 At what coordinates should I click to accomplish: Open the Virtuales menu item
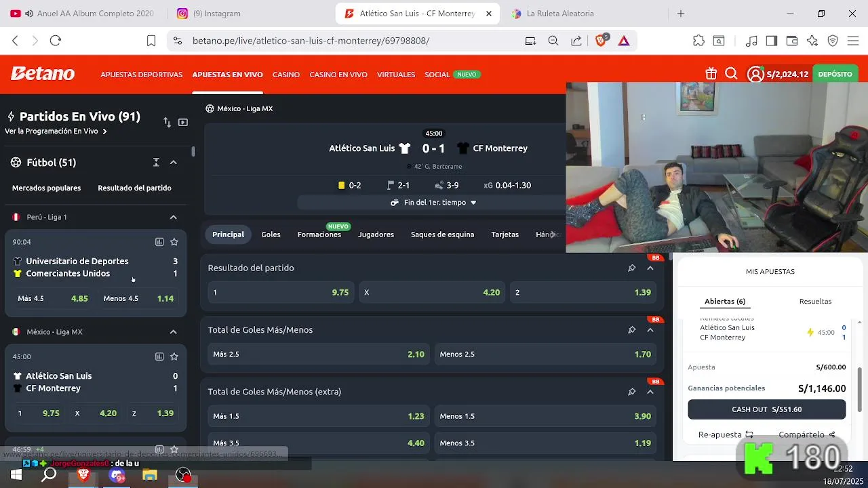pos(396,75)
